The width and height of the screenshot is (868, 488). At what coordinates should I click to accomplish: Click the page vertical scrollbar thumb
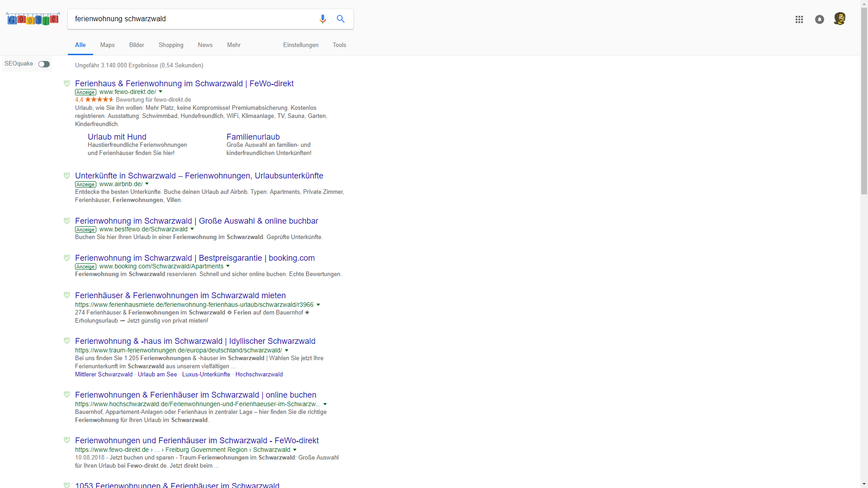coord(864,101)
